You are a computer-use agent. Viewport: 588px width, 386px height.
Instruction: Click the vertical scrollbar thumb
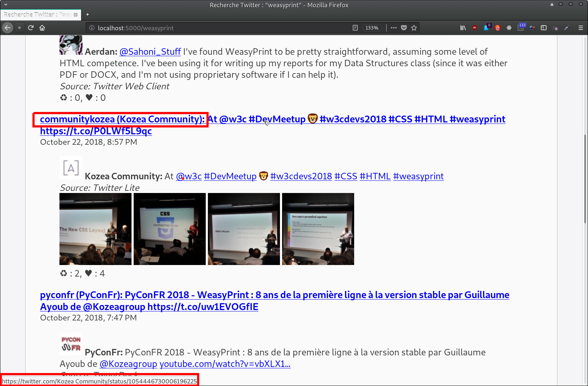[585, 179]
